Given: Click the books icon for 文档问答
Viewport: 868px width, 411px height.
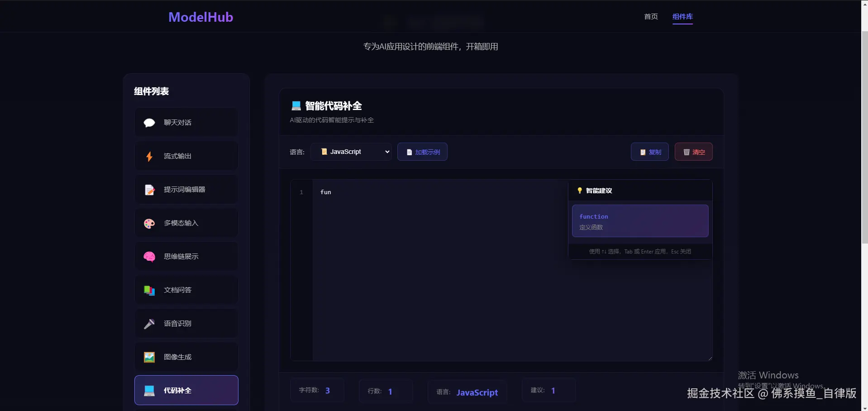Looking at the screenshot, I should (149, 290).
